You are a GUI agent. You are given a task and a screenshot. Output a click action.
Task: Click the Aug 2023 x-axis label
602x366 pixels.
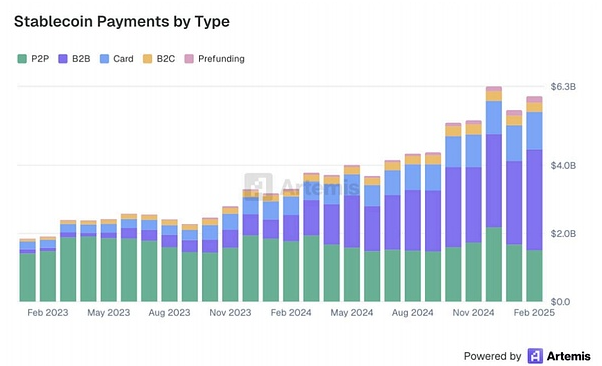click(169, 313)
